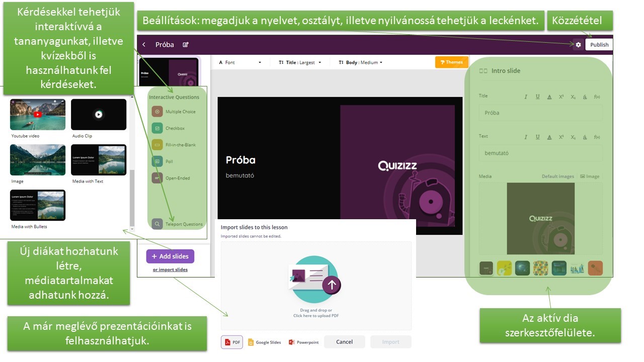Open settings with the gear icon
Screen dimensions: 644x362
[x=578, y=45]
